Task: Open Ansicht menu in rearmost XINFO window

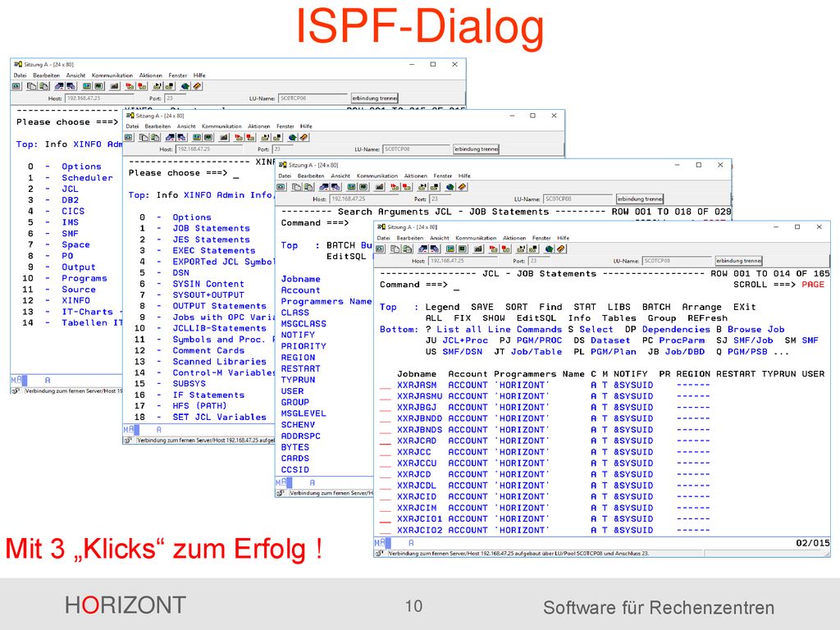Action: (75, 75)
